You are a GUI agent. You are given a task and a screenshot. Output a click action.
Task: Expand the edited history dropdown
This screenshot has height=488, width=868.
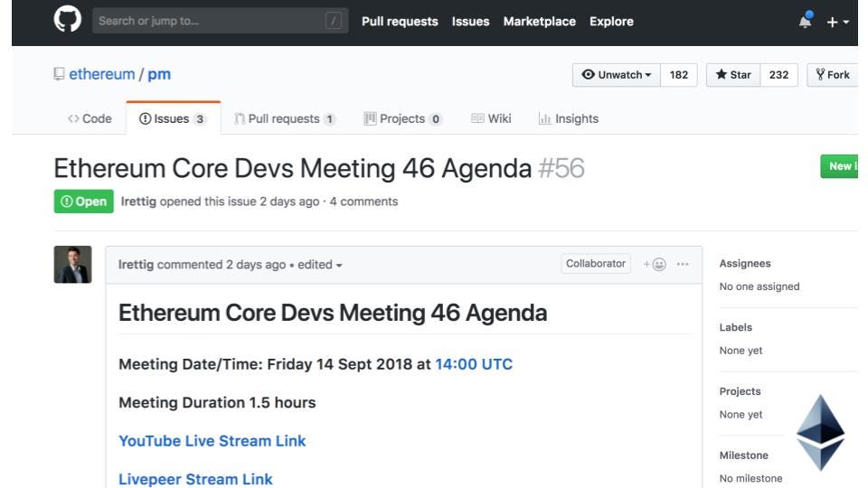pos(320,265)
